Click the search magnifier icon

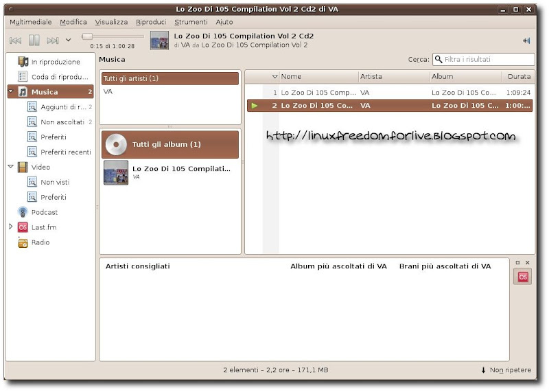[x=439, y=60]
